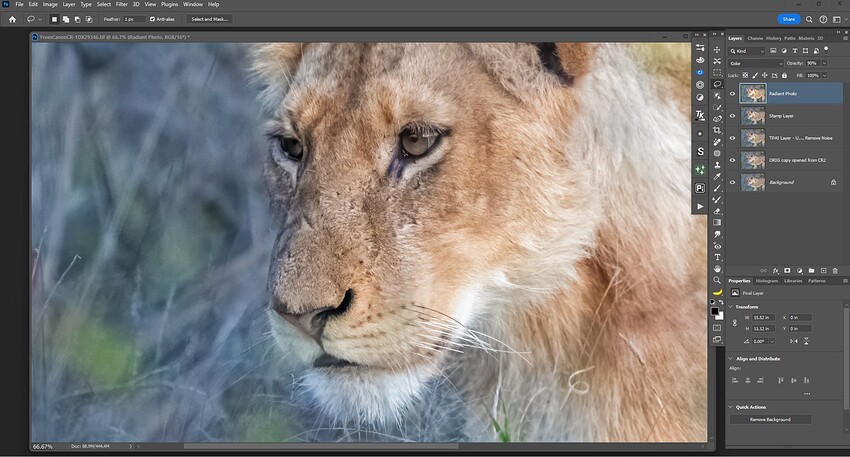Create a new layer
Screen dimensions: 850x457
(823, 271)
